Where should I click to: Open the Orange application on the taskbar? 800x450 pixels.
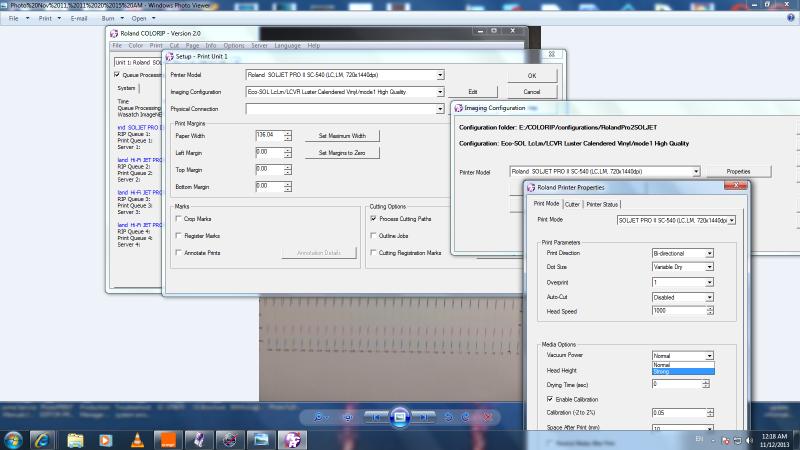point(168,440)
